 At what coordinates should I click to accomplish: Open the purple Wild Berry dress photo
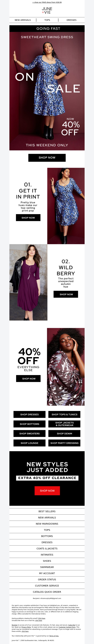pos(28,282)
